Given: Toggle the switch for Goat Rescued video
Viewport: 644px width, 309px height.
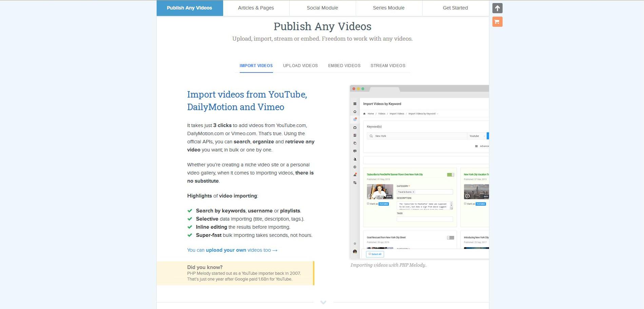Looking at the screenshot, I should pyautogui.click(x=450, y=238).
